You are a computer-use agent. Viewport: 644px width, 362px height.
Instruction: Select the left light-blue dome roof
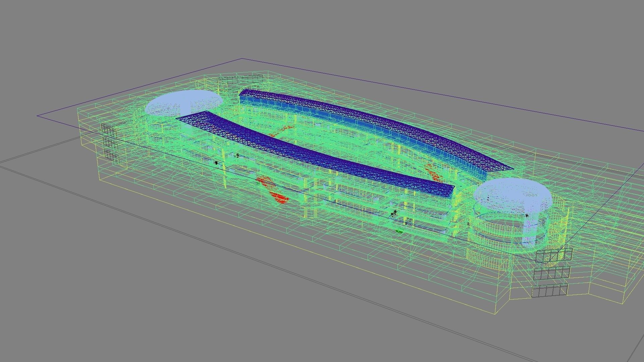point(184,101)
